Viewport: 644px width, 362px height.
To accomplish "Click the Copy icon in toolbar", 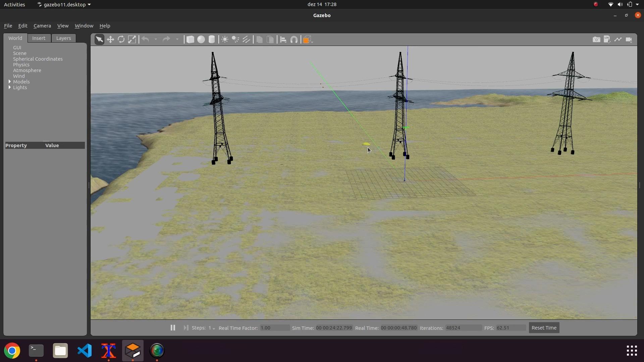I will (259, 40).
